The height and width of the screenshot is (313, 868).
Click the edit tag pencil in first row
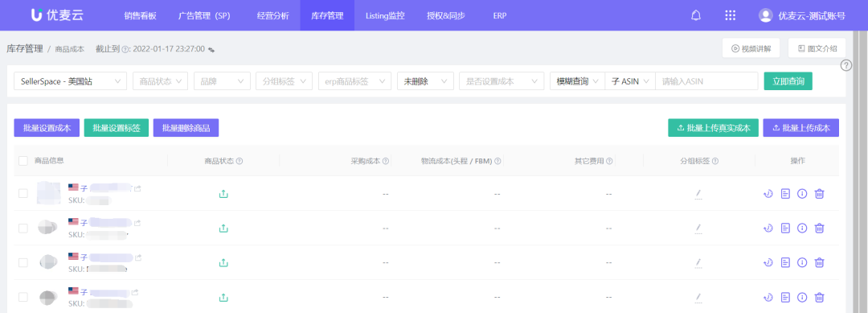pyautogui.click(x=698, y=194)
